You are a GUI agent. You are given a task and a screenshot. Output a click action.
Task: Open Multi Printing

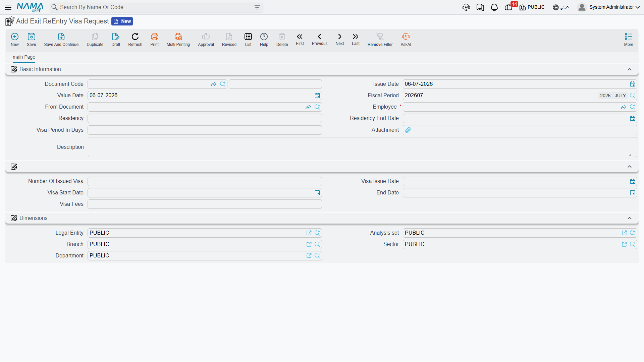[x=178, y=40]
